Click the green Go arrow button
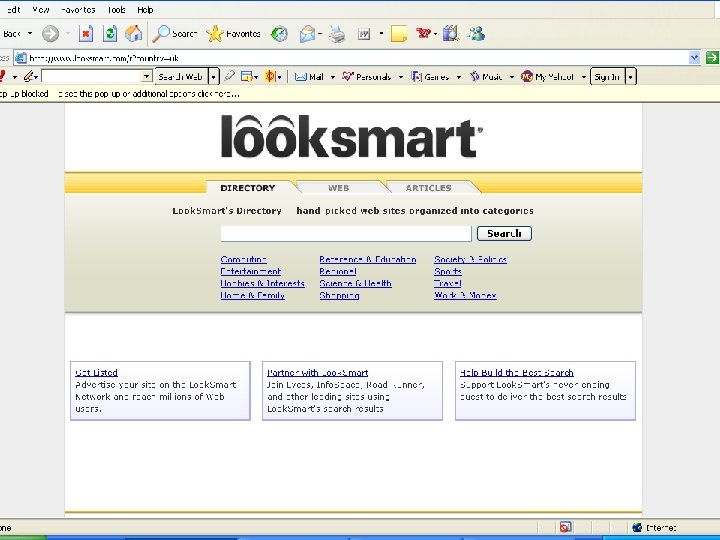 pos(711,57)
